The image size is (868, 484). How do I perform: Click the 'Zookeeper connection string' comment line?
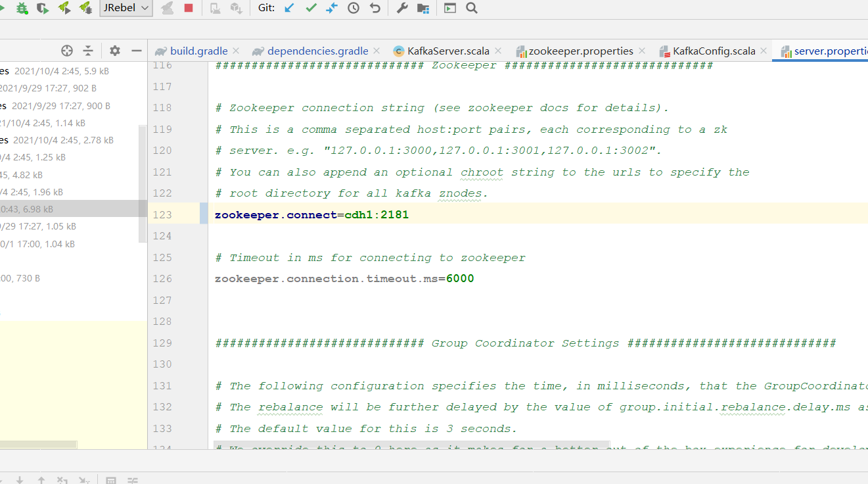pyautogui.click(x=442, y=108)
